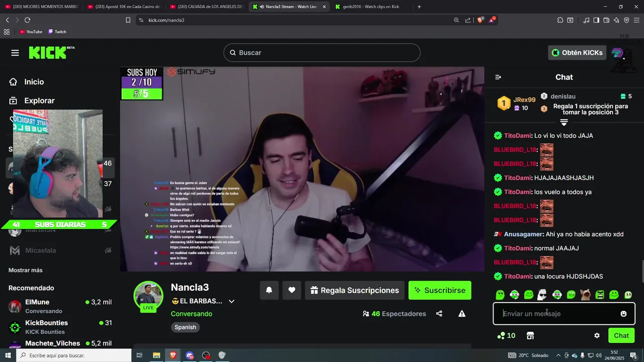Switch to MEJORES MOMENTOS MARBE browser tab
644x362 pixels.
(41, 7)
